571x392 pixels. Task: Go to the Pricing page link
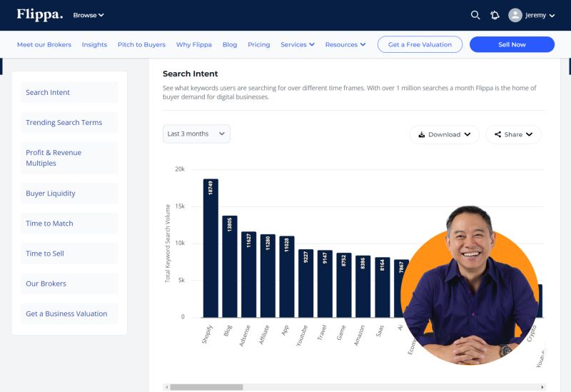click(258, 44)
